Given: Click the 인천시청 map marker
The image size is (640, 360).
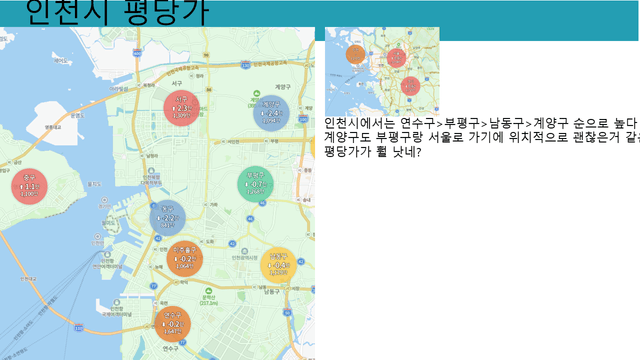Looking at the screenshot, I should (x=244, y=251).
